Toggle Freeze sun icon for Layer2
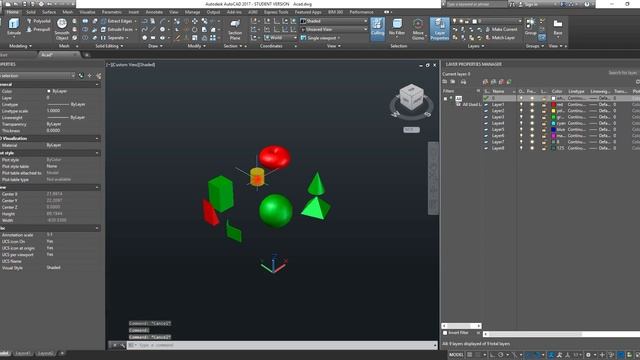Viewport: 640px width, 360px height. 532,111
